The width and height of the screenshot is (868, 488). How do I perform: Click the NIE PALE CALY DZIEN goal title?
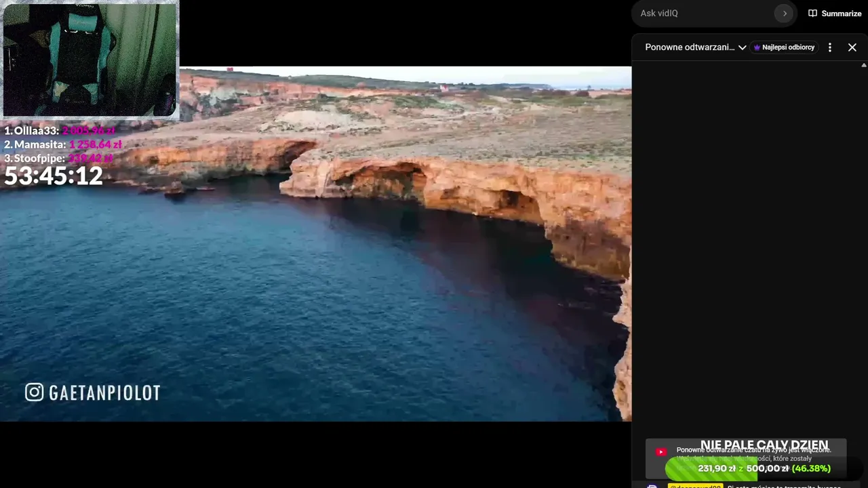(764, 446)
